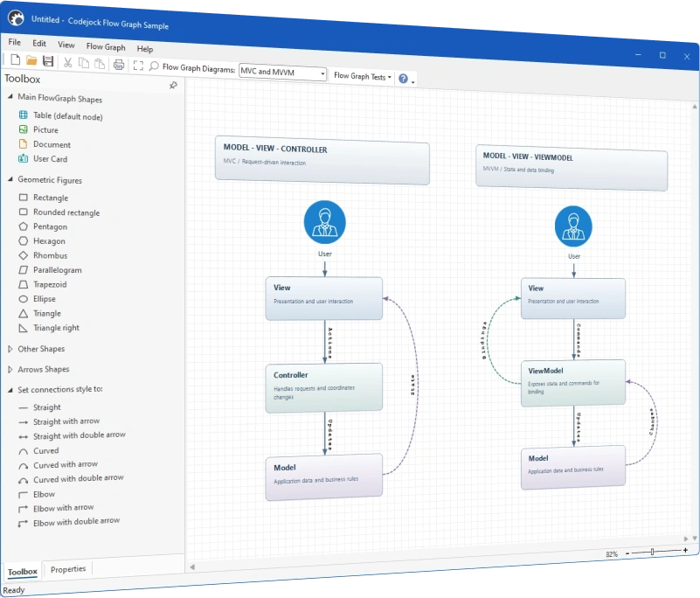The height and width of the screenshot is (598, 700).
Task: Choose the Rounded rectangle figure
Action: pyautogui.click(x=59, y=212)
